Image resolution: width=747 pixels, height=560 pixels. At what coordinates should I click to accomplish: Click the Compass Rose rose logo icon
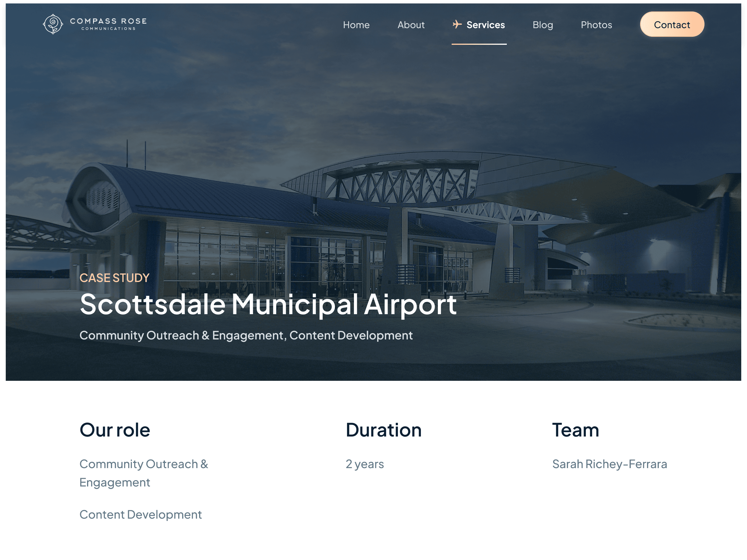click(x=53, y=24)
